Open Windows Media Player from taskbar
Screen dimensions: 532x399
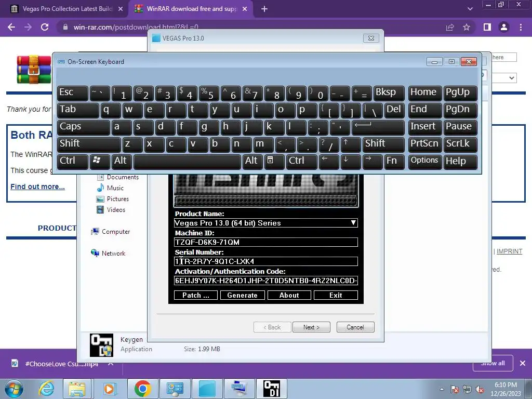click(109, 389)
